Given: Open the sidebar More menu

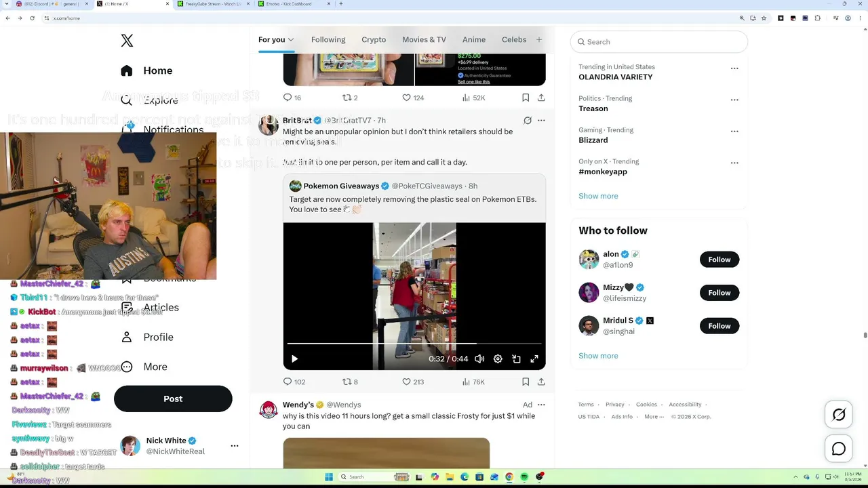Looking at the screenshot, I should point(144,367).
